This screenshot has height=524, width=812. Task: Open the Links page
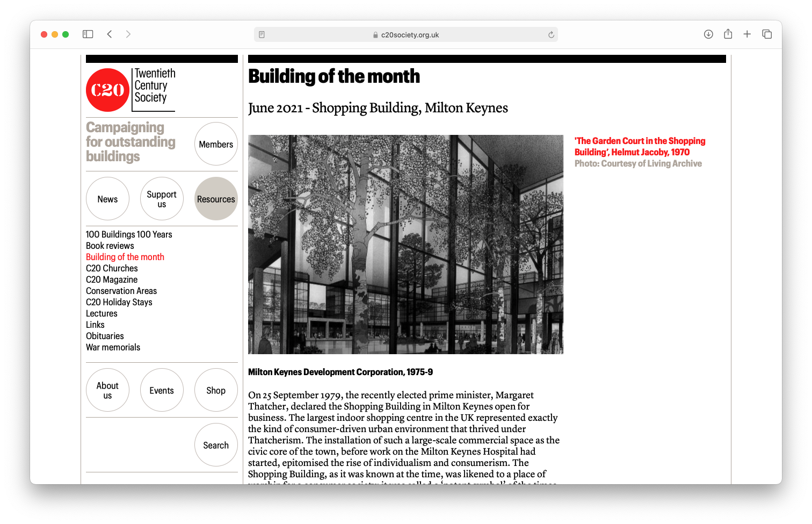95,325
